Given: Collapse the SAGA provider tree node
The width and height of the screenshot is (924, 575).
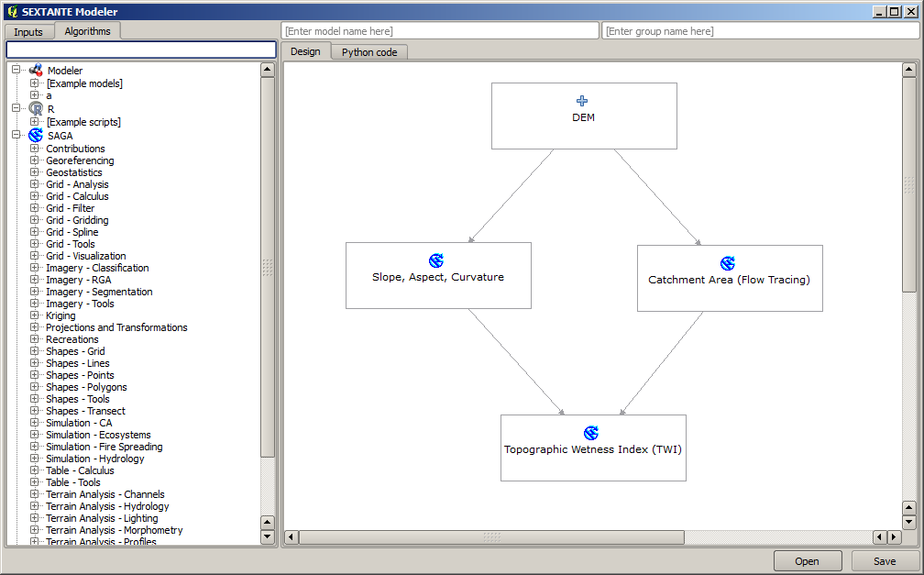Looking at the screenshot, I should [x=16, y=135].
